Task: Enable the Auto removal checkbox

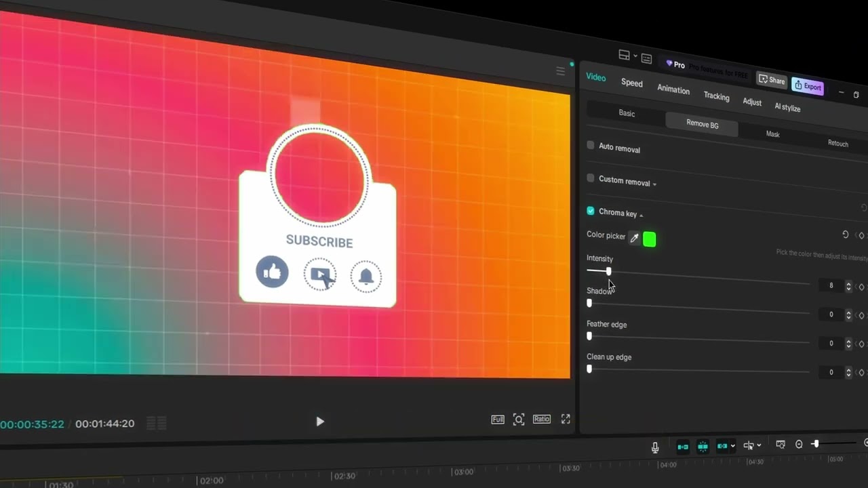Action: [x=591, y=146]
